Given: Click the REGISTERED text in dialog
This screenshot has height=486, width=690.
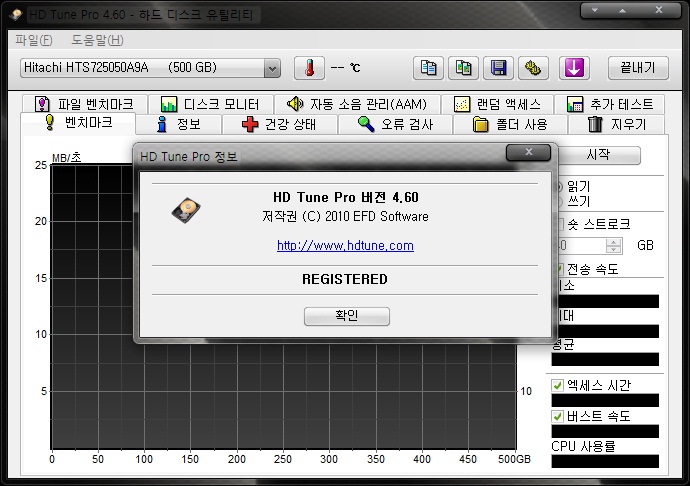Looking at the screenshot, I should click(x=345, y=279).
